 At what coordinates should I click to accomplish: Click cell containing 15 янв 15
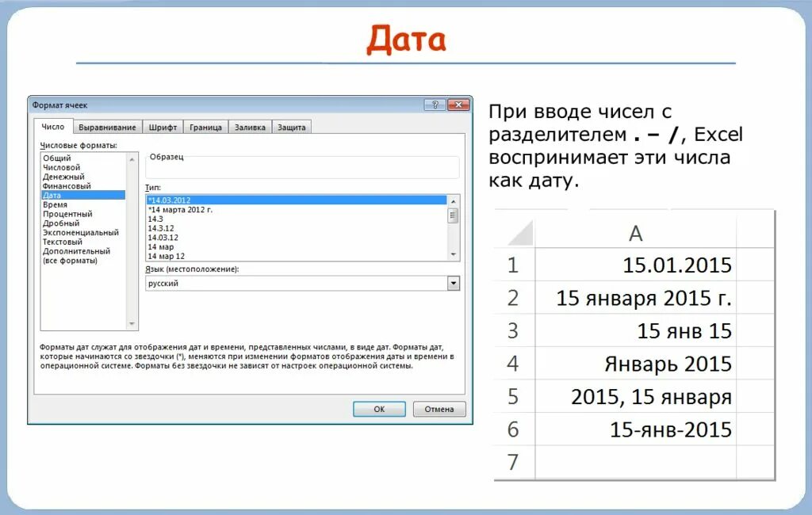[x=635, y=330]
